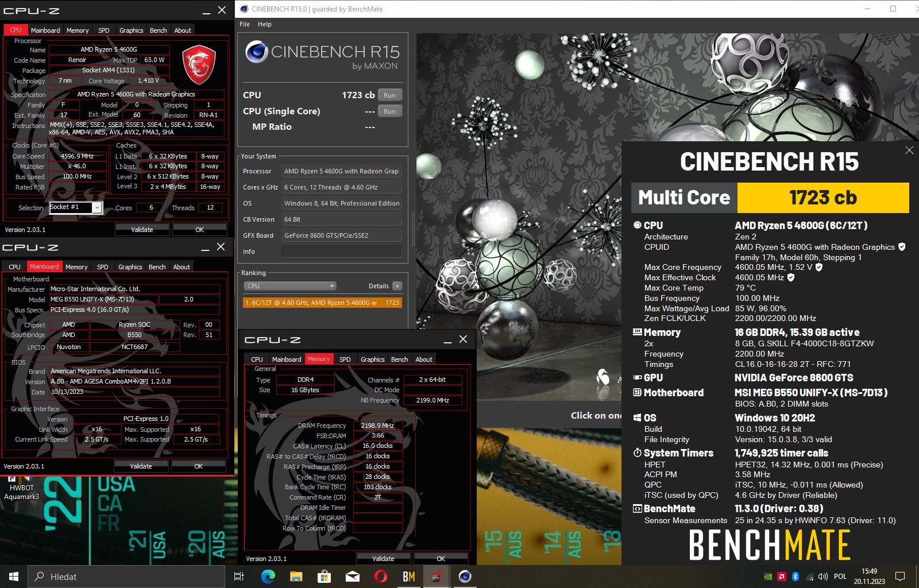Run the Cinebench CPU multi-core test
The height and width of the screenshot is (588, 919).
click(390, 95)
